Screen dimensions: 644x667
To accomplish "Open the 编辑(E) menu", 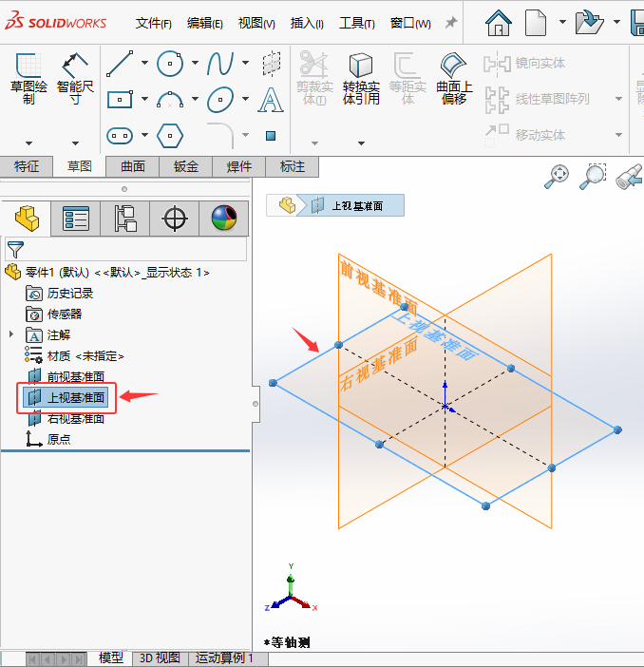I will (204, 23).
